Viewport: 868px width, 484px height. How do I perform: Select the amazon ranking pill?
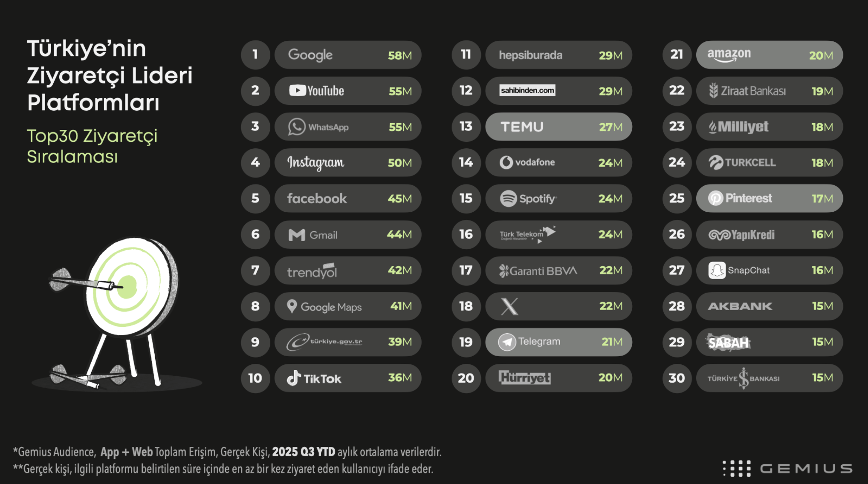[769, 55]
